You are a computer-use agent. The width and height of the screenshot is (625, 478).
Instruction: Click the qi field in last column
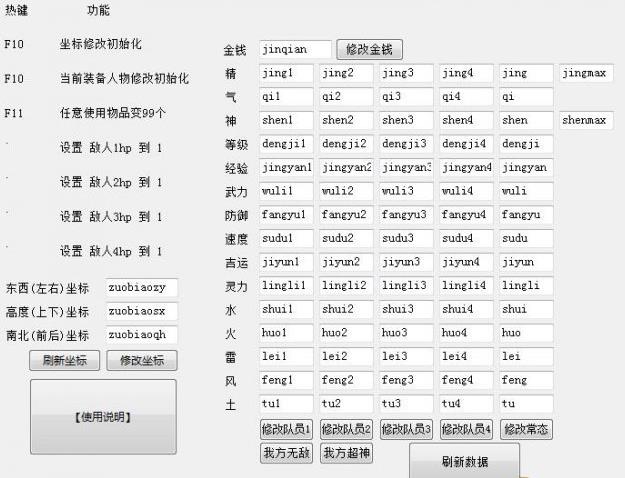click(x=526, y=97)
